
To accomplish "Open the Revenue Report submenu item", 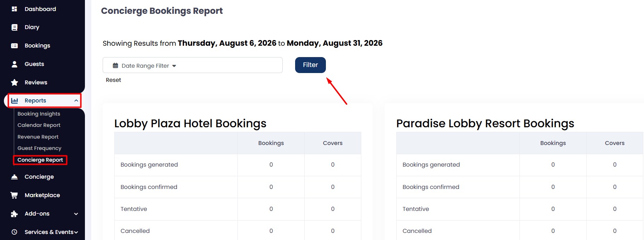I will click(x=38, y=137).
